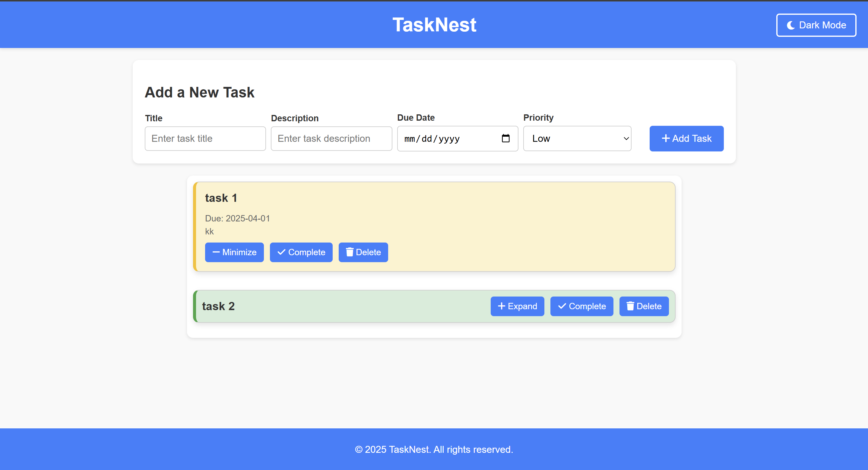Click checkmark icon to complete task 1

281,252
